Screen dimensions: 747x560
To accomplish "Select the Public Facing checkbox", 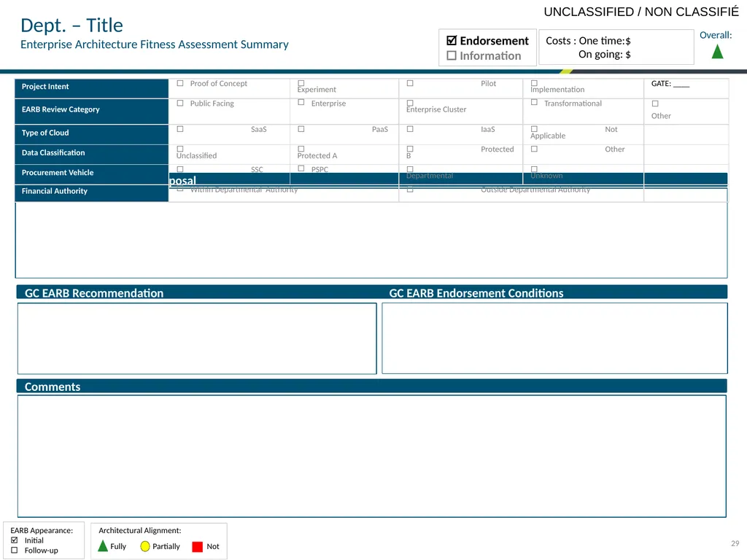I will click(180, 103).
